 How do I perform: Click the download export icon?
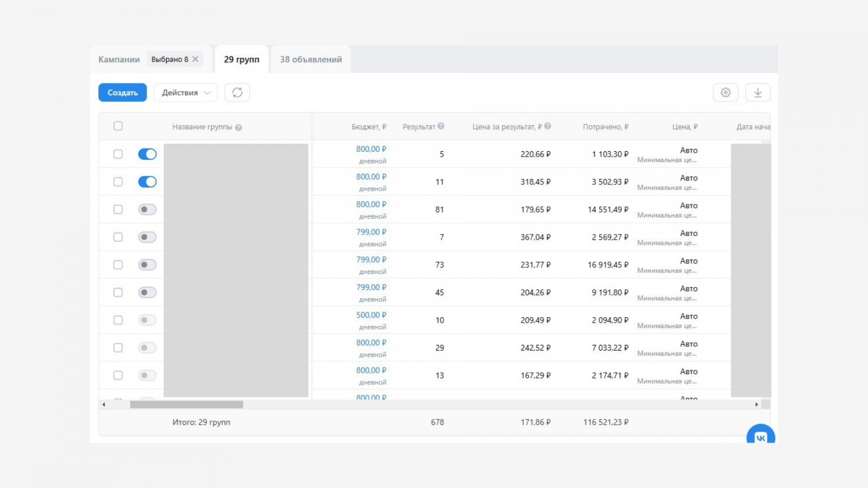click(758, 93)
